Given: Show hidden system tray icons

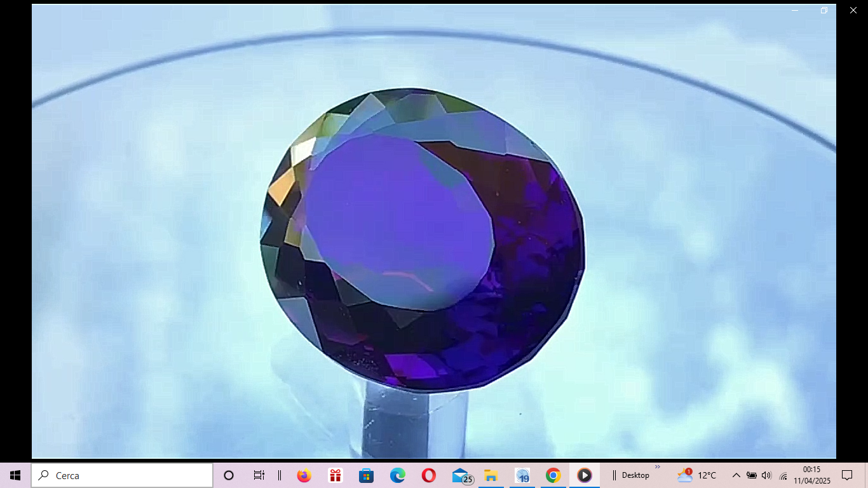Looking at the screenshot, I should point(736,475).
